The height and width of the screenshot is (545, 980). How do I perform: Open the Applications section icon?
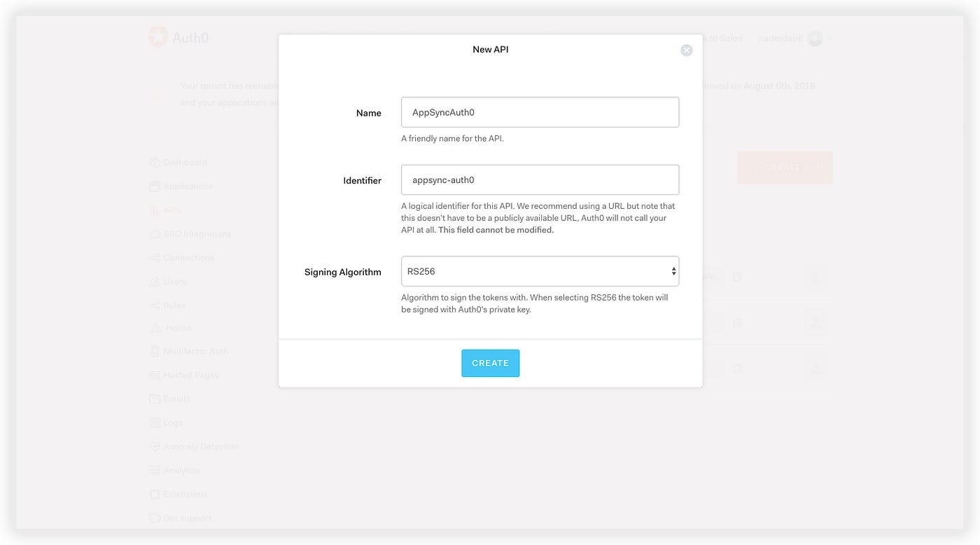click(155, 186)
